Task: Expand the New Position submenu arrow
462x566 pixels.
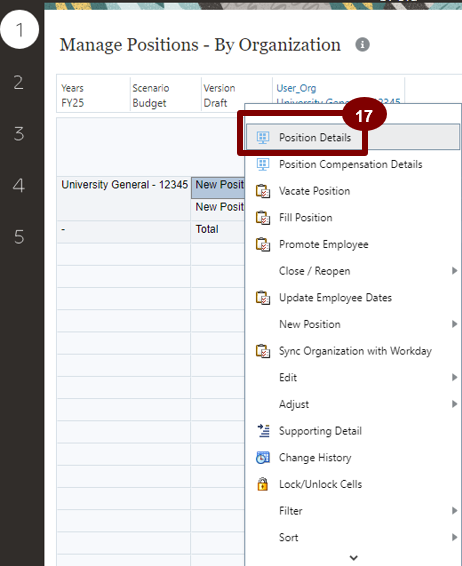Action: [454, 324]
